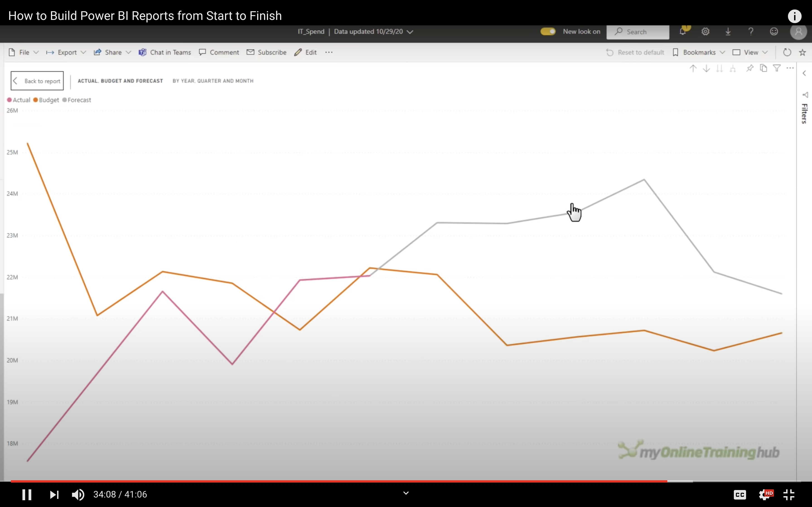
Task: Pause the video playback
Action: [x=27, y=495]
